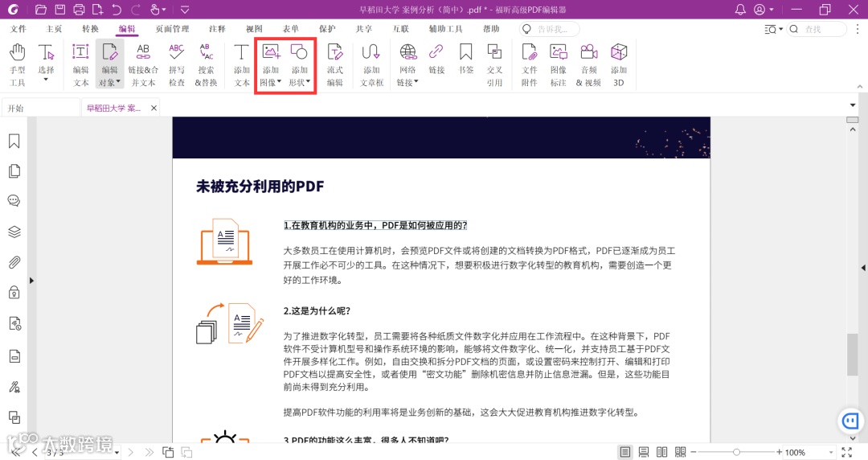868x460 pixels.
Task: Open the Attachments paperclip panel
Action: [x=14, y=262]
